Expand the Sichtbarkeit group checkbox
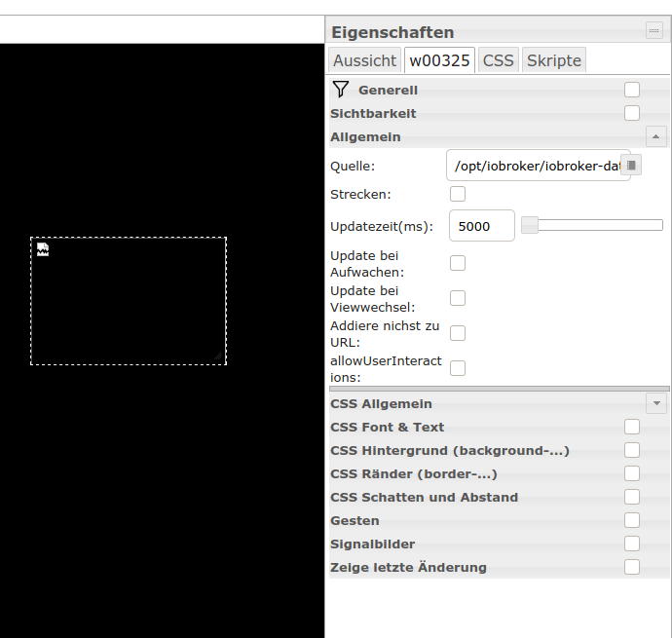Image resolution: width=672 pixels, height=638 pixels. point(632,113)
